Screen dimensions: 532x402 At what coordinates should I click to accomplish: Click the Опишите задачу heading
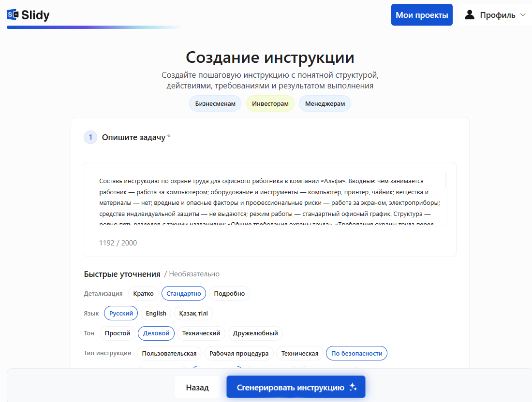pyautogui.click(x=133, y=137)
